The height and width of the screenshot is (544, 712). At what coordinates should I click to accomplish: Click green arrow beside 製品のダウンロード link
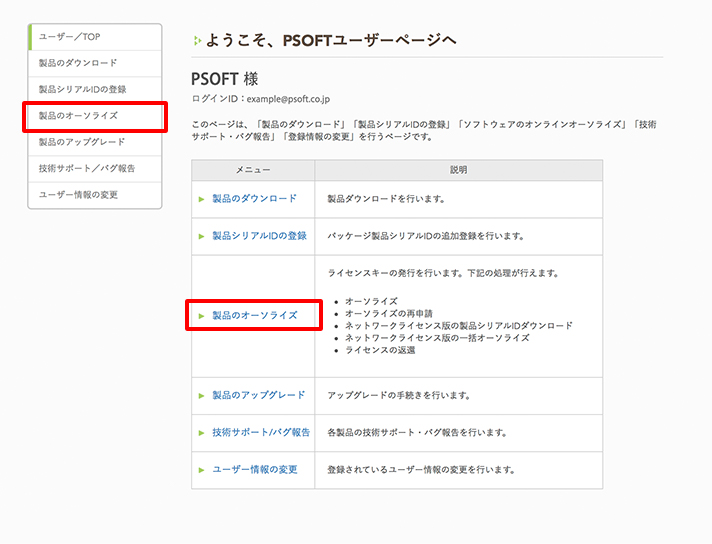[x=202, y=199]
